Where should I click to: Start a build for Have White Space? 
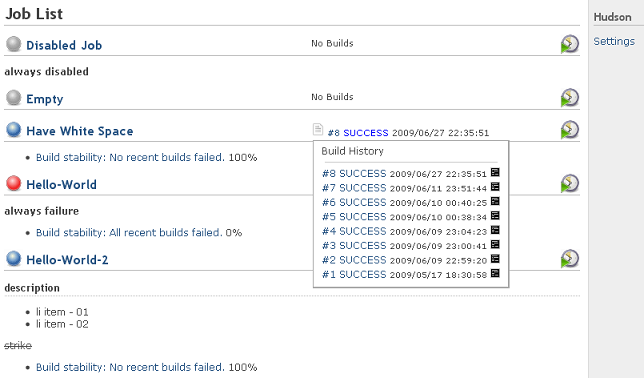tap(570, 130)
